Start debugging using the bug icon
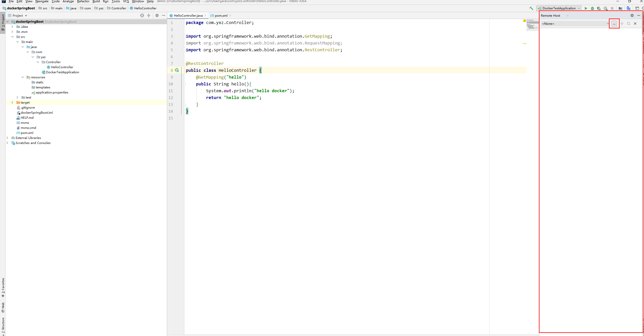 point(592,8)
